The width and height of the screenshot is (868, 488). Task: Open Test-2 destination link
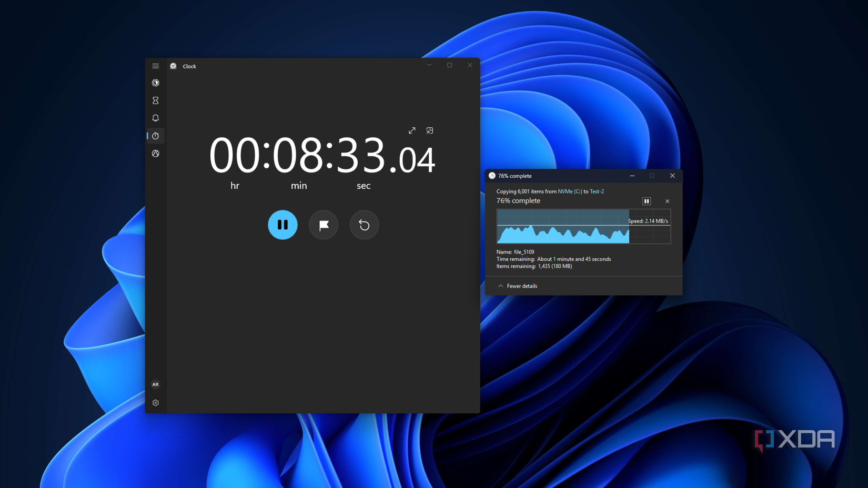point(597,191)
